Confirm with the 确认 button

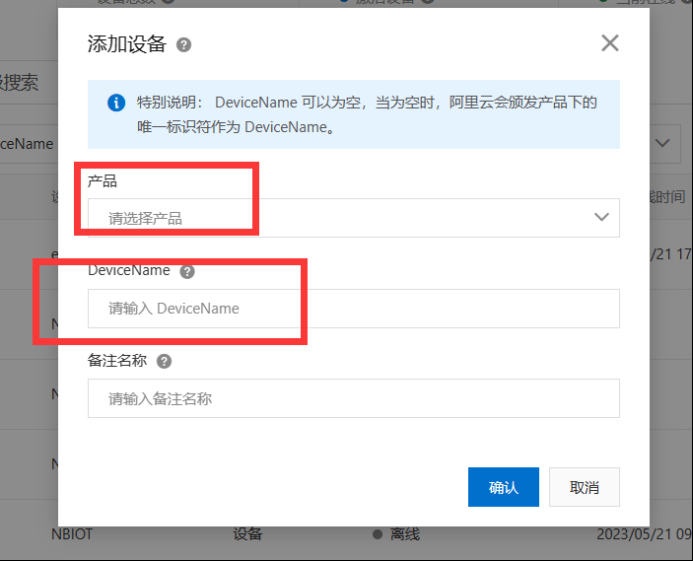[503, 487]
